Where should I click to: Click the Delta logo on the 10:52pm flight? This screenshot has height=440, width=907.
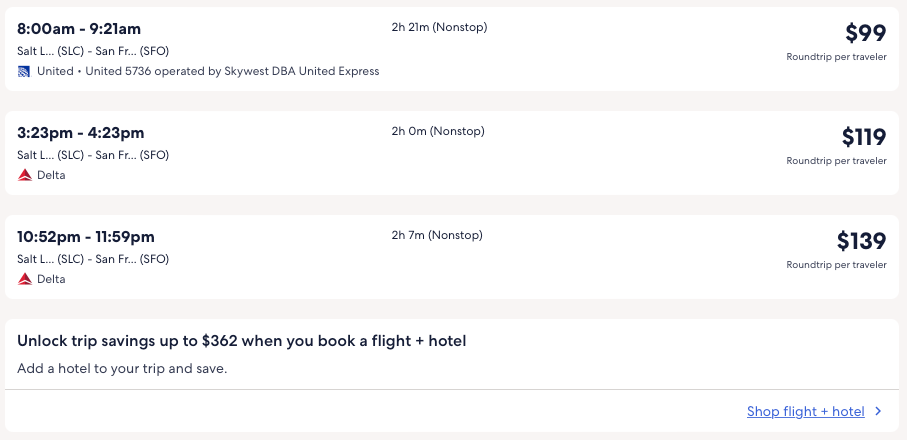tap(24, 279)
